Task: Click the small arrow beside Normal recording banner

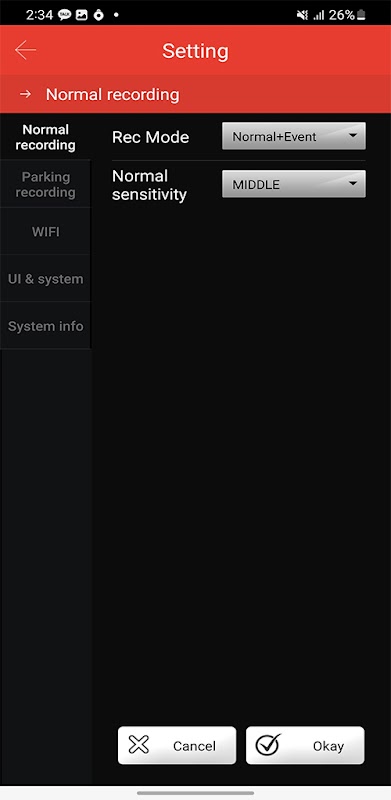Action: pos(26,94)
